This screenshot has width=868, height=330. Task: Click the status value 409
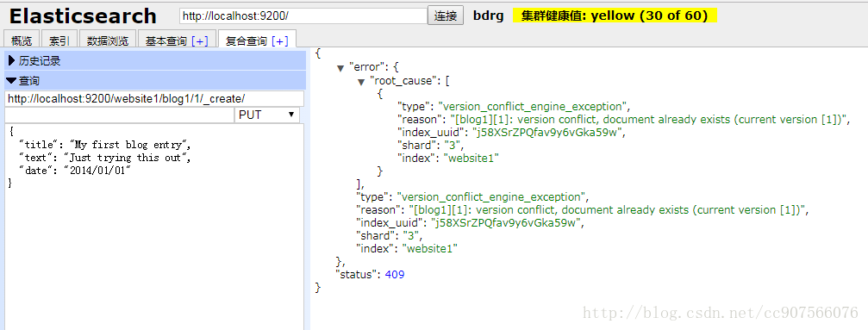(395, 275)
